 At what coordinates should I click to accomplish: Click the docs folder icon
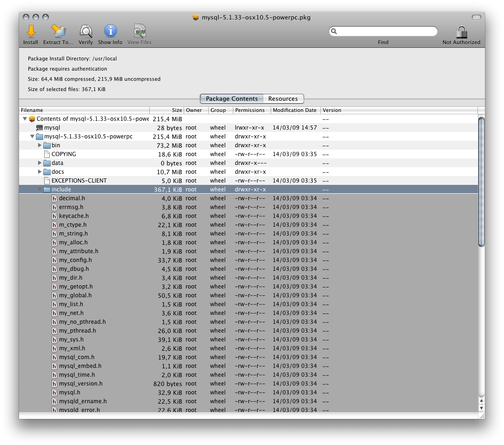tap(47, 172)
